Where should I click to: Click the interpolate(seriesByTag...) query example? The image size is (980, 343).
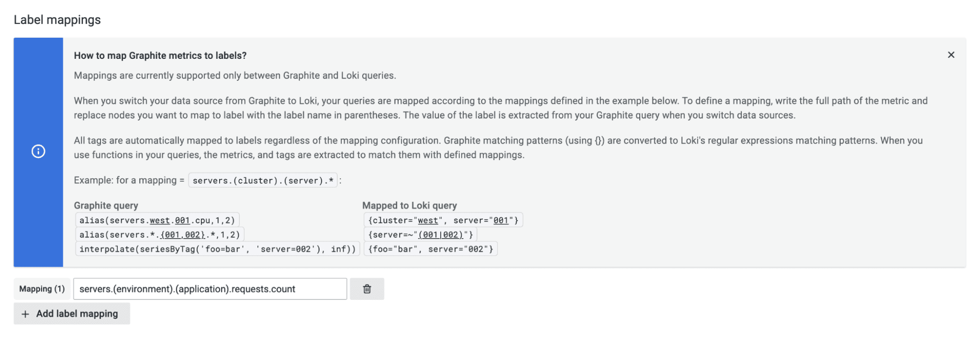[218, 249]
